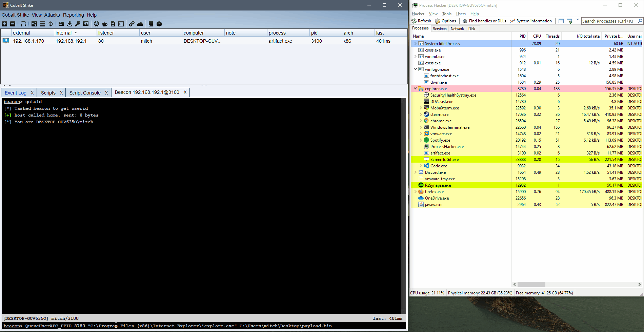Click the coffee cup Java applet icon

point(105,24)
